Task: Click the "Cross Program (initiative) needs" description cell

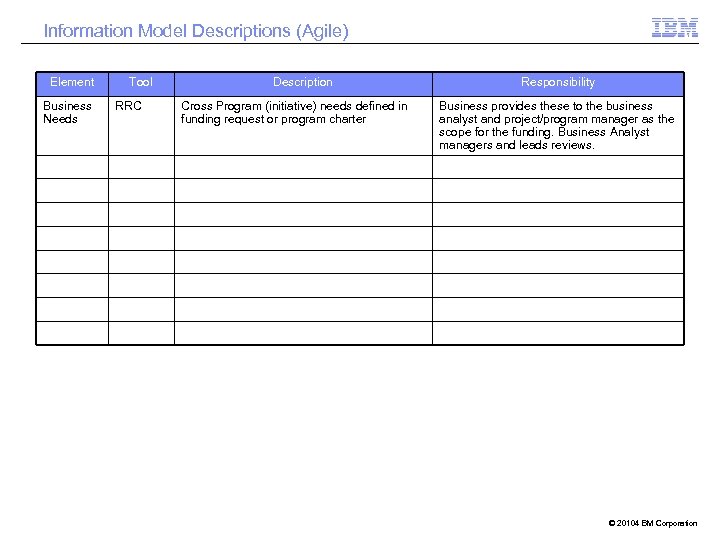Action: pos(303,126)
